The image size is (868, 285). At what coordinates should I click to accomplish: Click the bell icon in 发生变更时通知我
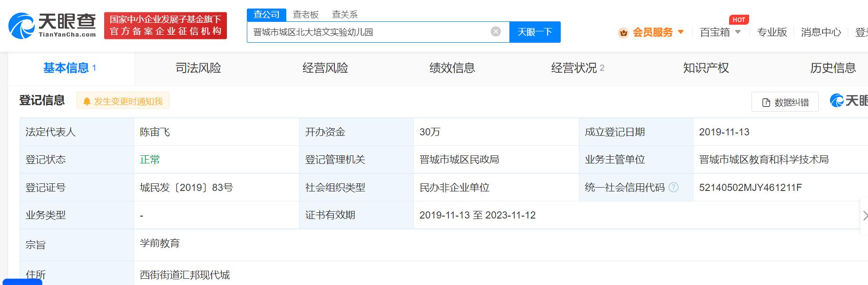coord(87,101)
